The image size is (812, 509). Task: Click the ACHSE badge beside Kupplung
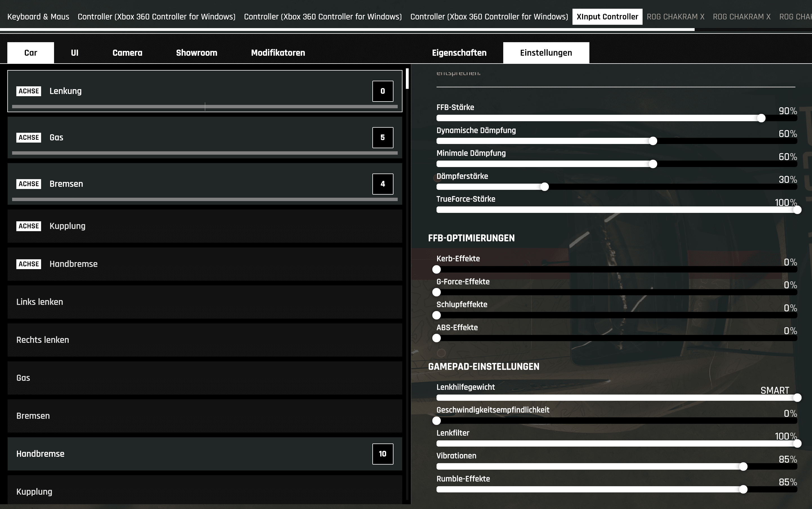(x=29, y=226)
